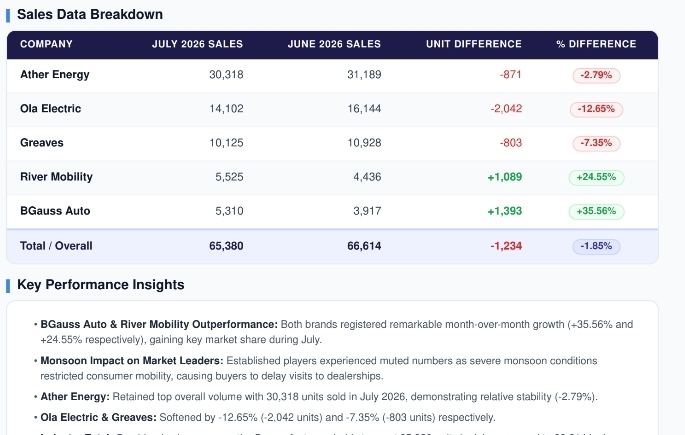Click the COMPANY column header

[46, 44]
